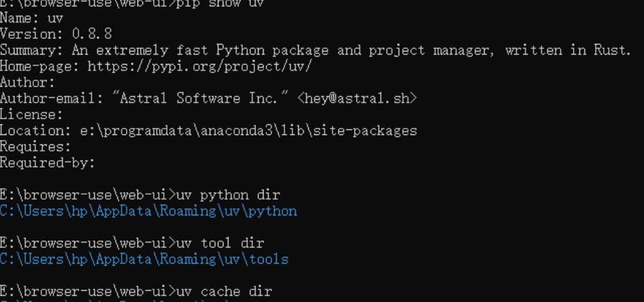This screenshot has width=644, height=302.
Task: Click the blue uv python directory path
Action: pos(148,211)
